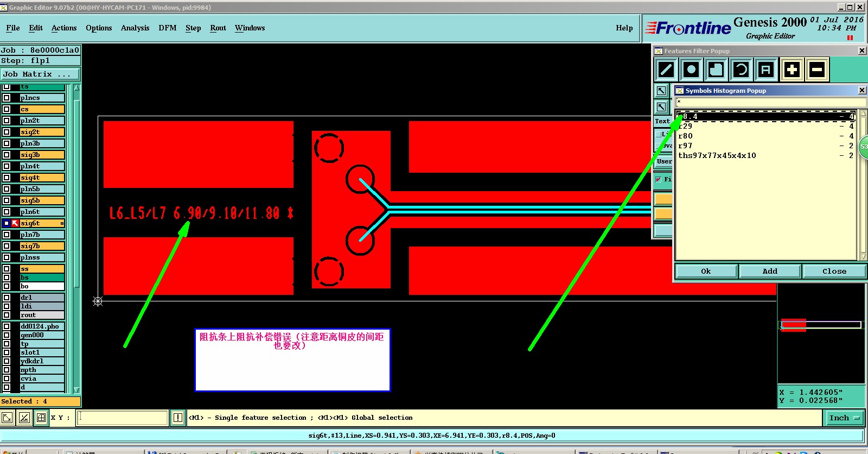Viewport: 868px width, 454px height.
Task: Click scroll-up arrow in Symbols Histogram list
Action: click(x=863, y=112)
